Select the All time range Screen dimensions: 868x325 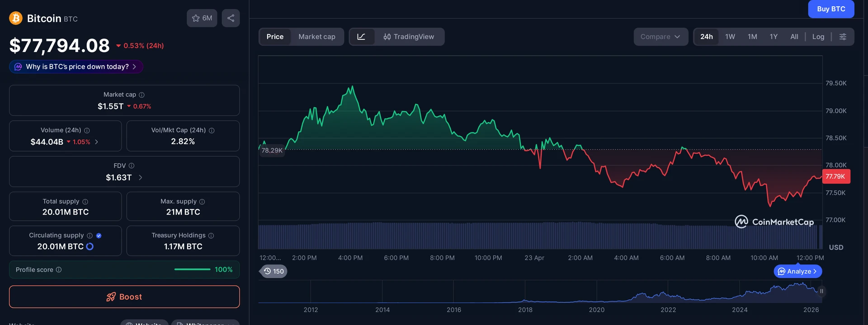tap(794, 37)
